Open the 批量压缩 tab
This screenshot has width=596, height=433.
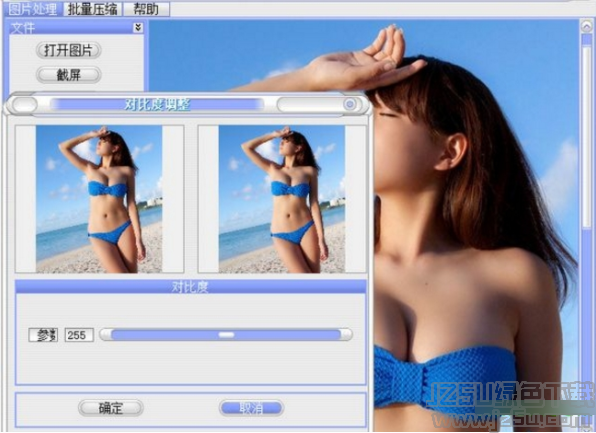click(x=92, y=9)
